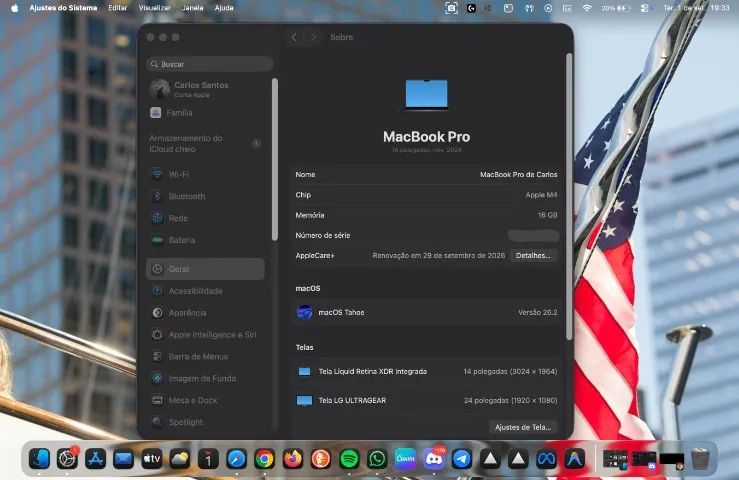Image resolution: width=739 pixels, height=480 pixels.
Task: Open the Ajuda menu
Action: click(x=224, y=8)
